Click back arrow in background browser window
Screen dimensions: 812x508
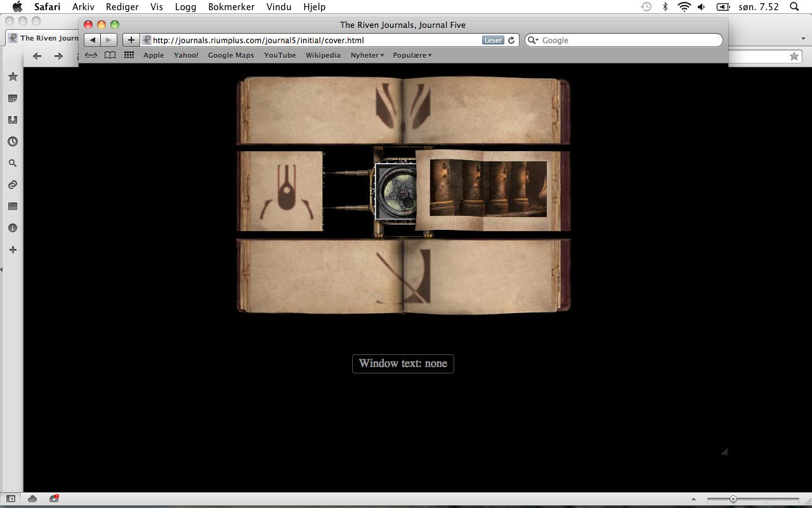37,56
